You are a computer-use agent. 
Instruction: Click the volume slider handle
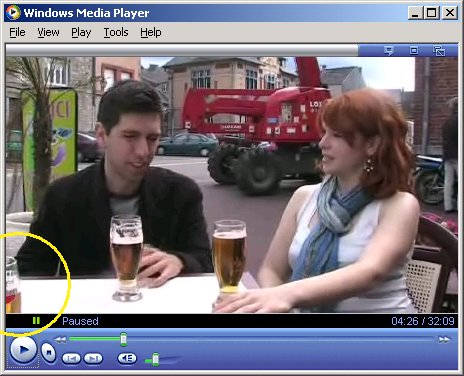[155, 359]
